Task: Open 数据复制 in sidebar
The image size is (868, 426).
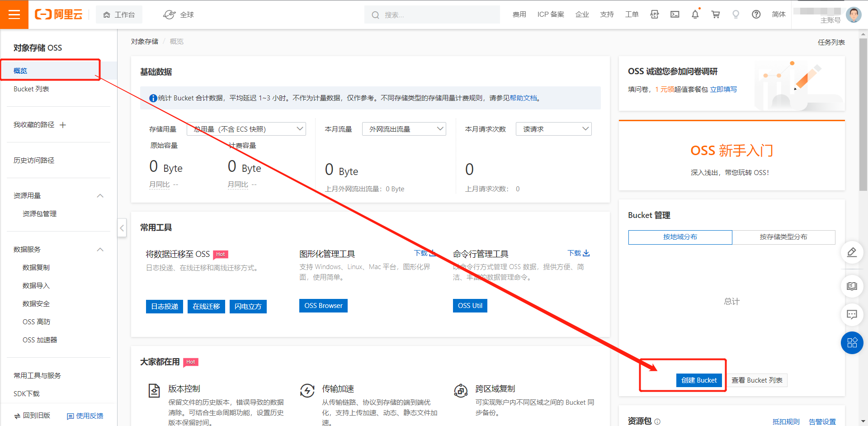Action: click(x=36, y=268)
